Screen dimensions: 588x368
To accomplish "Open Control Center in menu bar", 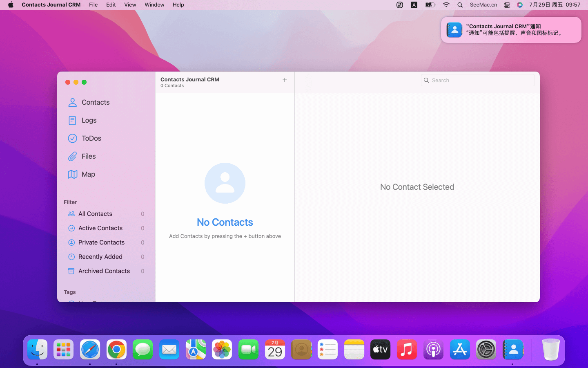I will pyautogui.click(x=507, y=5).
